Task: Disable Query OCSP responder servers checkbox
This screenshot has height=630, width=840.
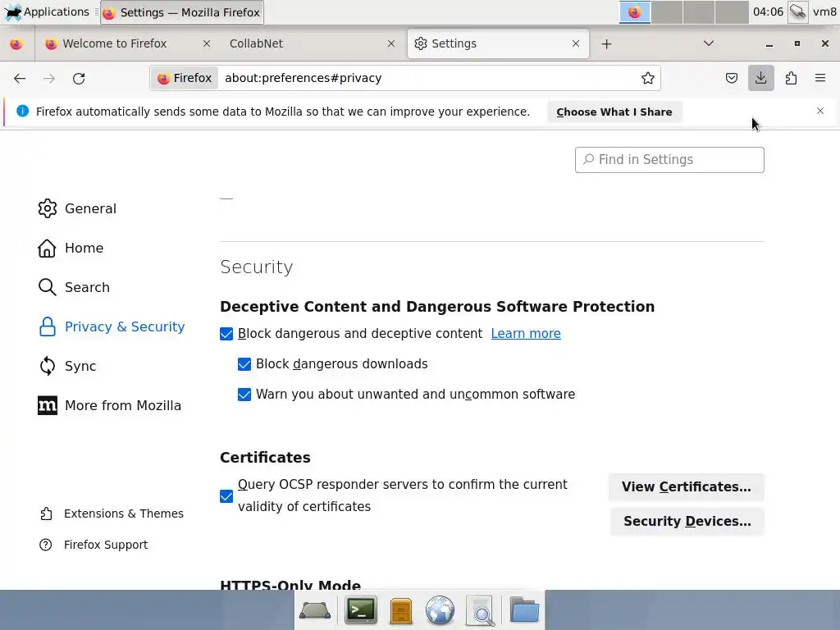Action: [226, 496]
